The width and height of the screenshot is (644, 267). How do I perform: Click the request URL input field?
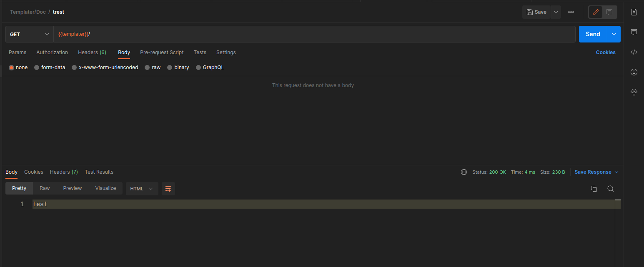point(313,34)
